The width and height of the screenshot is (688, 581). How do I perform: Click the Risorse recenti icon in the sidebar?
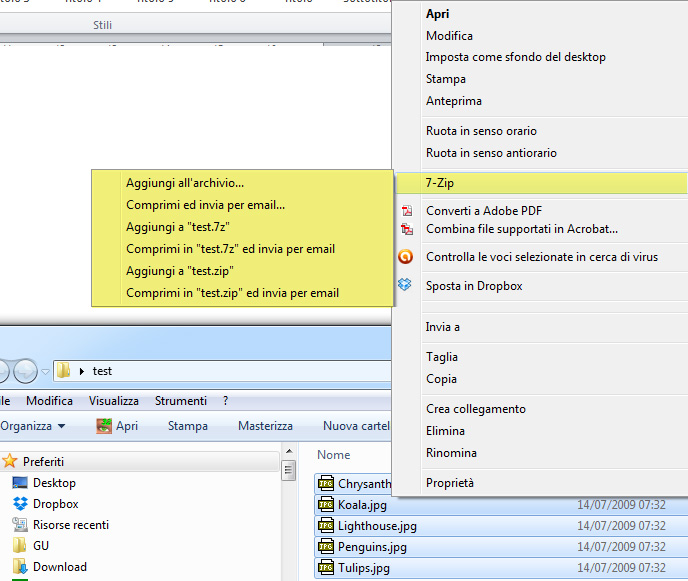20,525
